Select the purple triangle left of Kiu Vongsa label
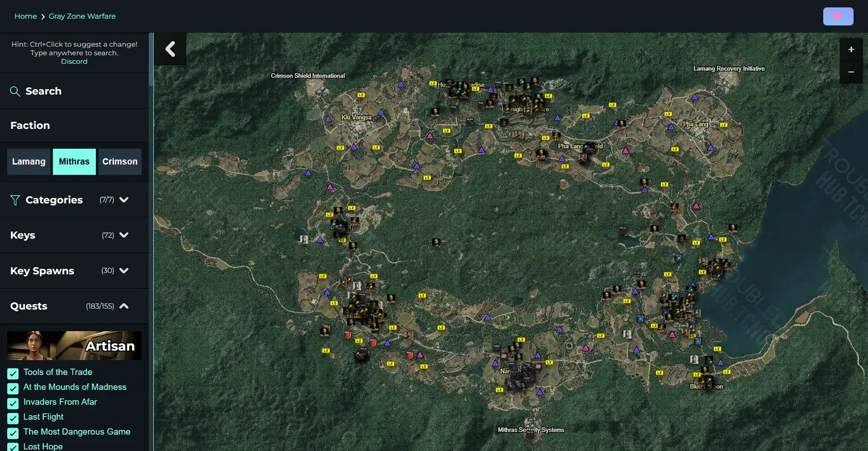The width and height of the screenshot is (868, 451). point(328,119)
